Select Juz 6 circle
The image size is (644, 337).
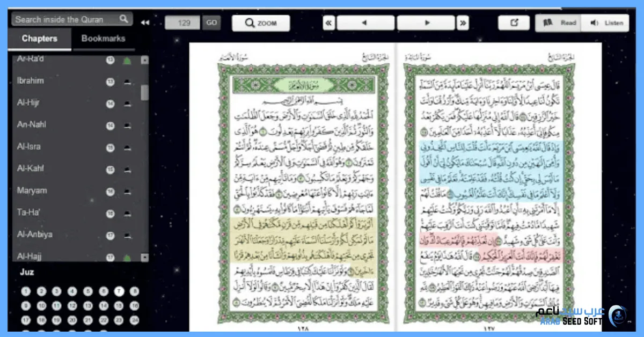pos(104,291)
